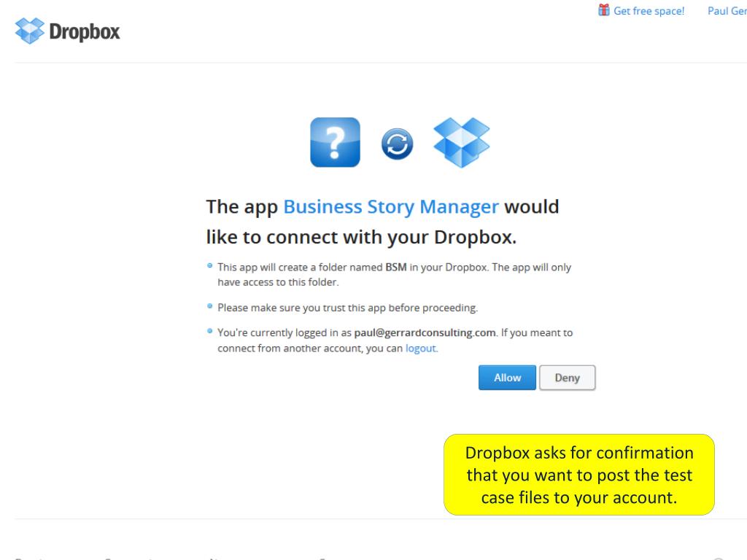
Task: Deny the app connection request
Action: [567, 378]
